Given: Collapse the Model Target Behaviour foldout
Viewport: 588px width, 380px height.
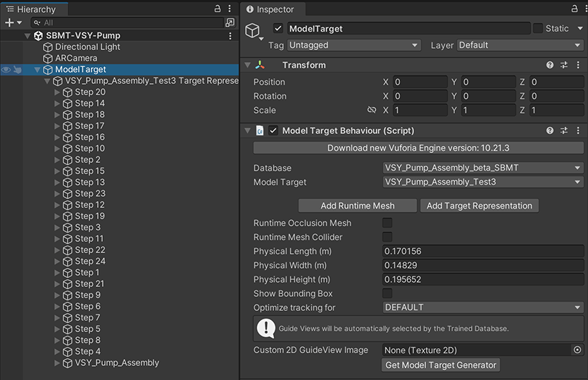Looking at the screenshot, I should coord(247,130).
